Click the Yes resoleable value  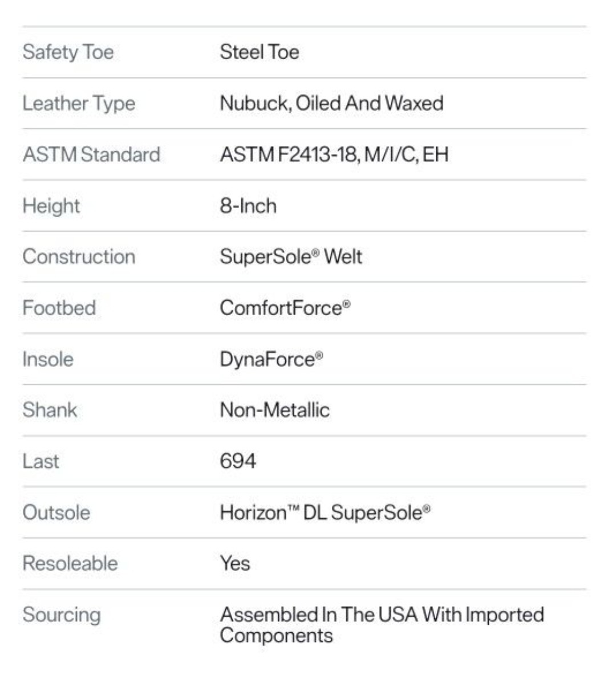tap(235, 563)
